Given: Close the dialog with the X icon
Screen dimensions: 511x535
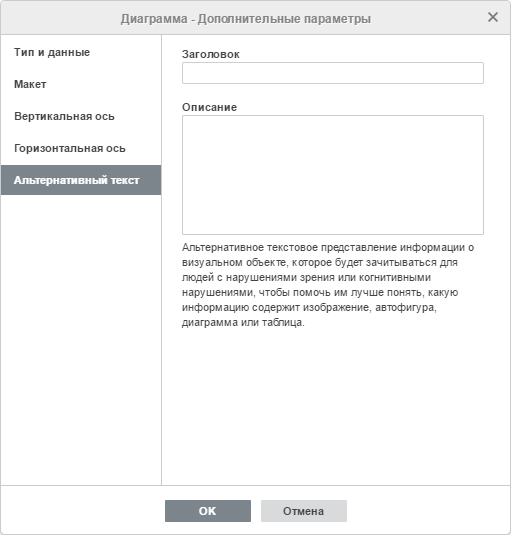Looking at the screenshot, I should pyautogui.click(x=493, y=17).
